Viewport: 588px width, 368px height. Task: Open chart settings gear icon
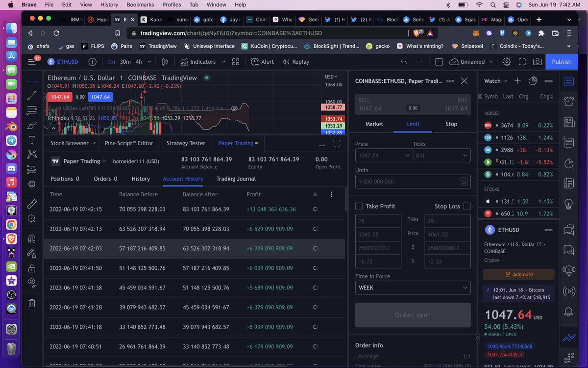pyautogui.click(x=507, y=62)
